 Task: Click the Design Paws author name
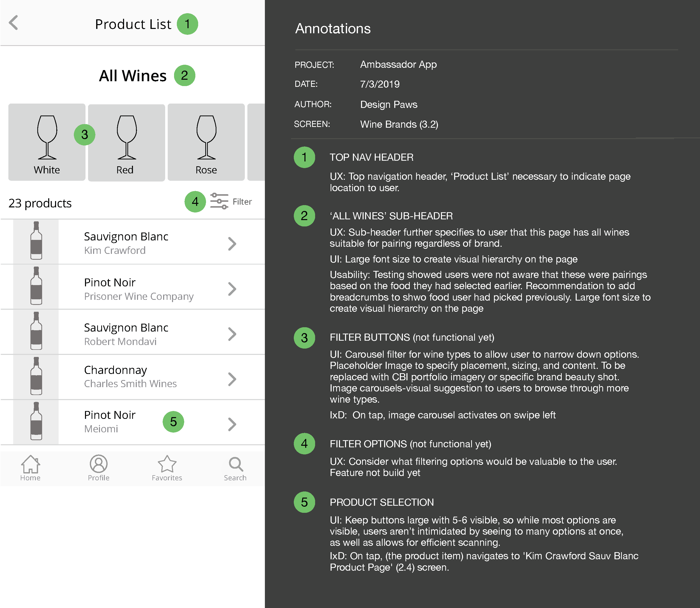(x=389, y=105)
